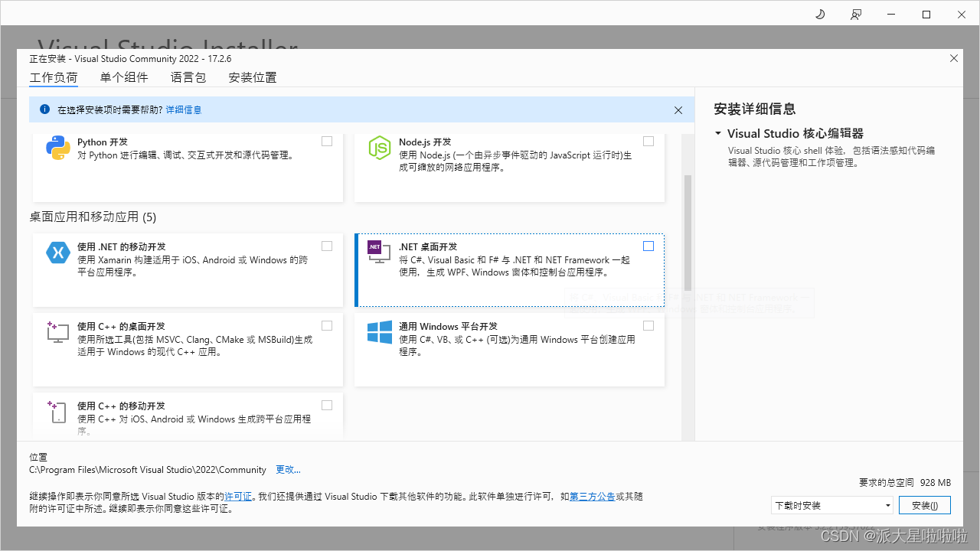Click the C++ mobile development icon

point(58,411)
